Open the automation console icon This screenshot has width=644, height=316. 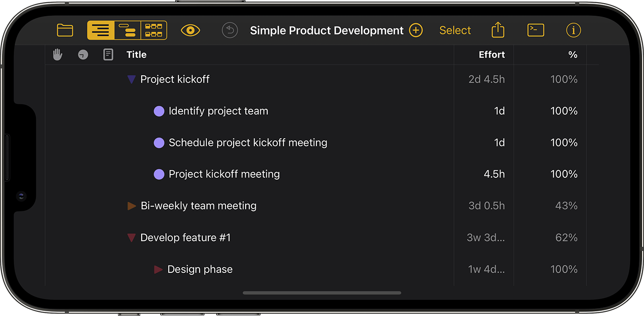(535, 30)
